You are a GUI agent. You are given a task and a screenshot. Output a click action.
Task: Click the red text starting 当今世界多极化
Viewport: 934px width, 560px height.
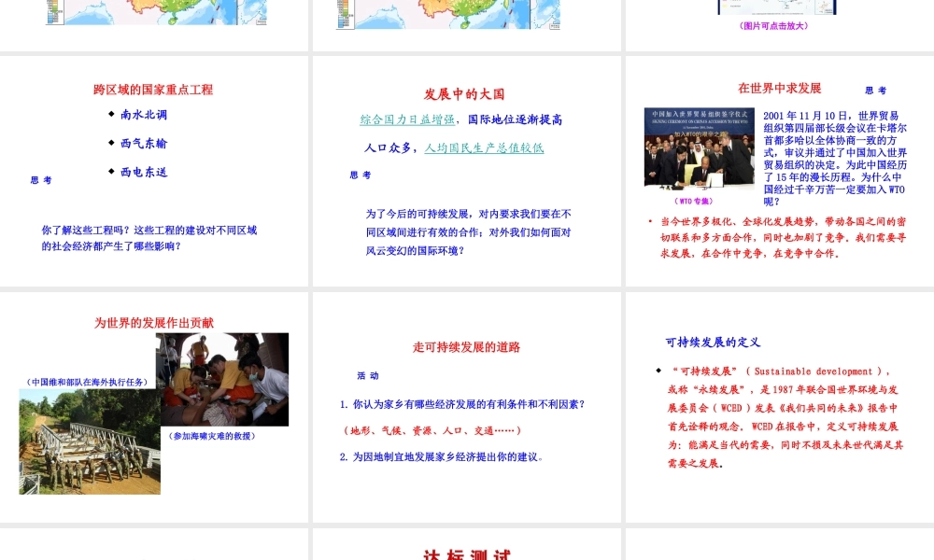click(x=783, y=237)
